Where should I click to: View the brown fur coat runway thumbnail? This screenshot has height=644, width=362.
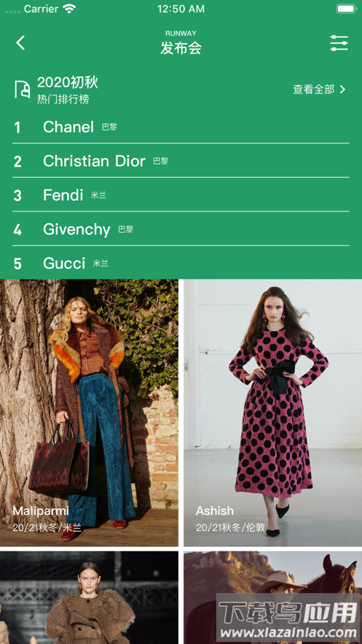click(89, 597)
